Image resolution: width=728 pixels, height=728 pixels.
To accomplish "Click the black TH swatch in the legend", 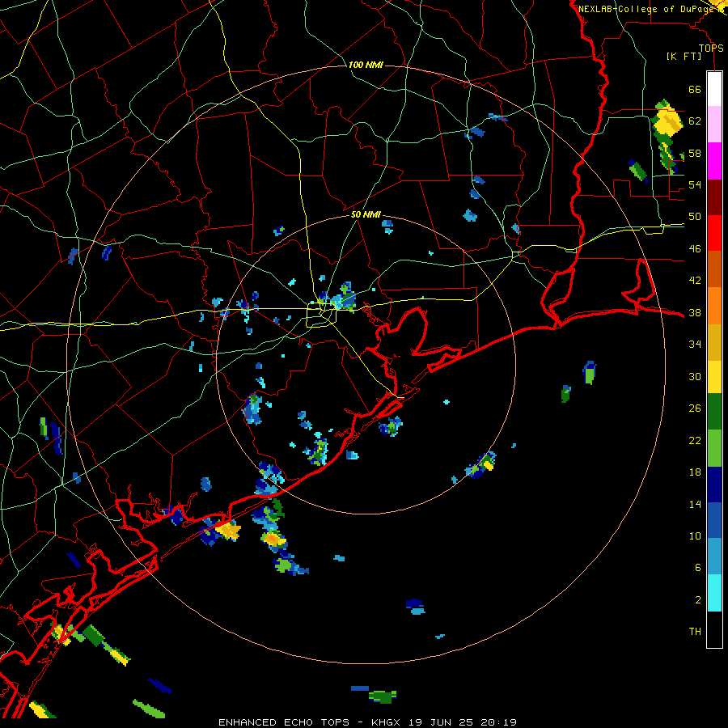I will (x=714, y=629).
